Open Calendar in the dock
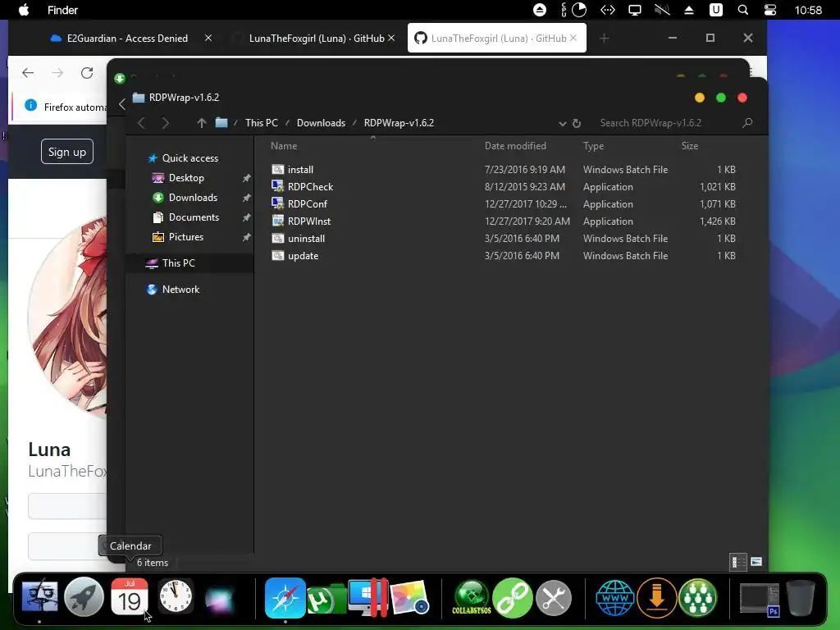The height and width of the screenshot is (630, 840). point(129,597)
